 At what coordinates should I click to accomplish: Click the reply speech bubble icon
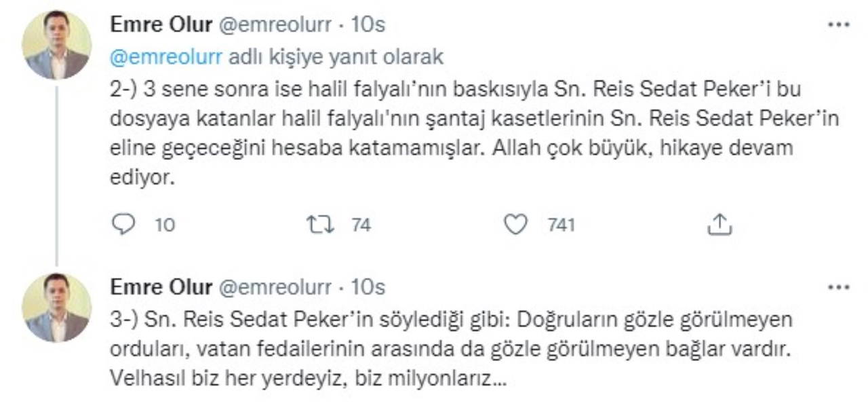(x=123, y=225)
